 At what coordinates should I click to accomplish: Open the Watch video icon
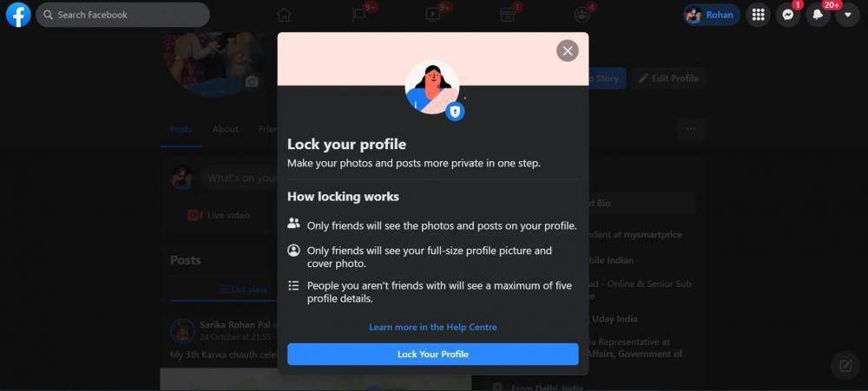pyautogui.click(x=433, y=15)
